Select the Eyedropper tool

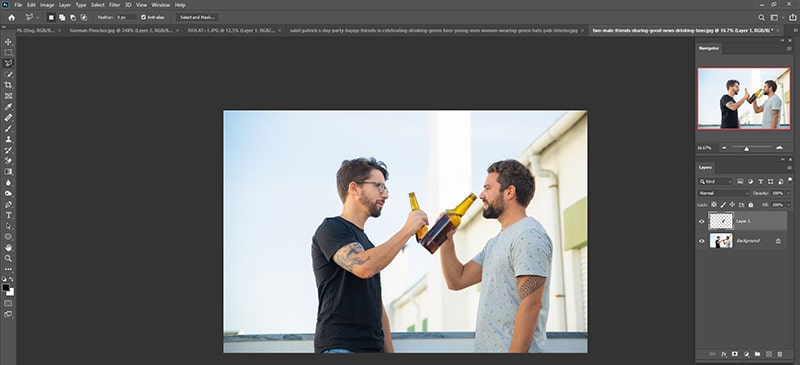(x=8, y=107)
